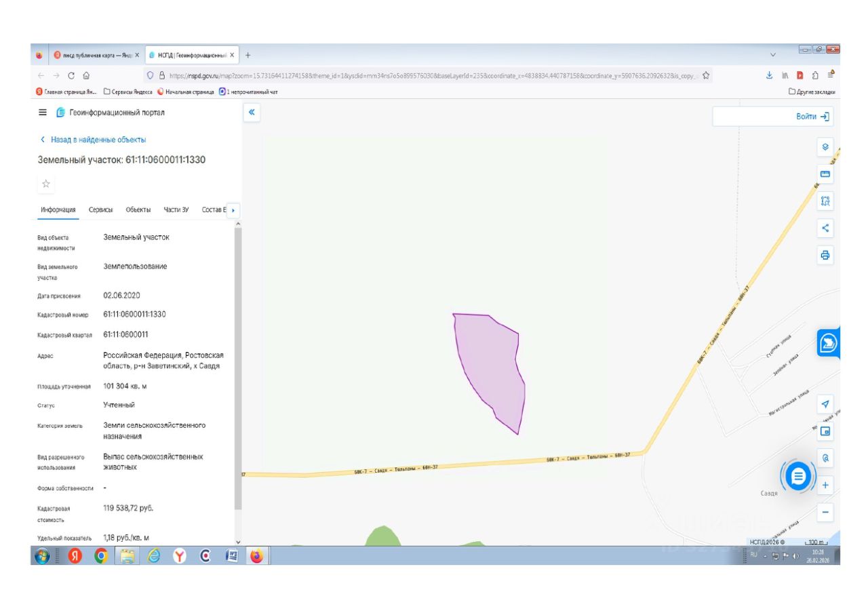Go back to found objects list
Image resolution: width=868 pixels, height=613 pixels.
tap(93, 140)
